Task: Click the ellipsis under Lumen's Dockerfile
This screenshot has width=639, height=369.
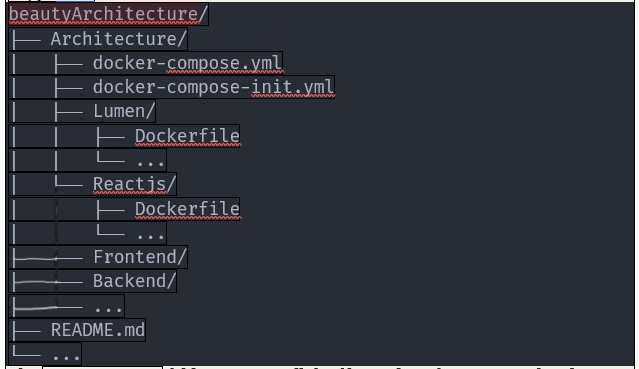Action: coord(150,160)
